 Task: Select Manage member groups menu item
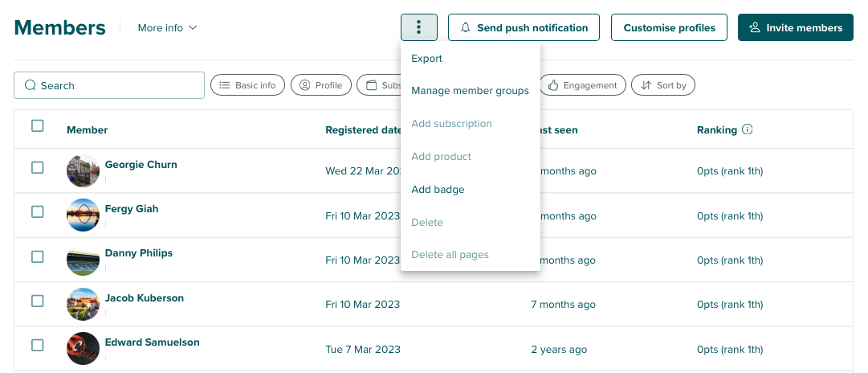(470, 91)
